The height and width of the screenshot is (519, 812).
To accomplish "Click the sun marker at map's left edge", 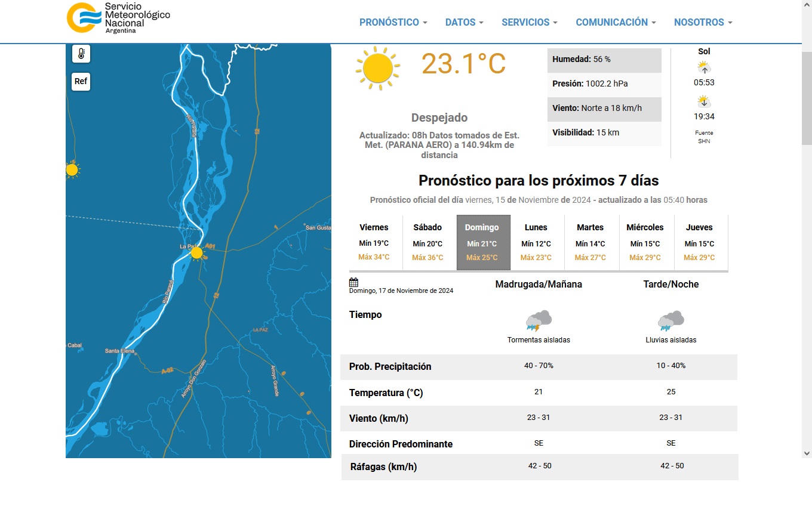I will tap(72, 170).
